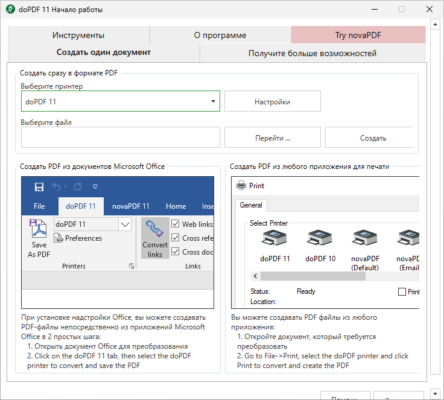444x400 pixels.
Task: Open the О программе tab
Action: (x=220, y=35)
